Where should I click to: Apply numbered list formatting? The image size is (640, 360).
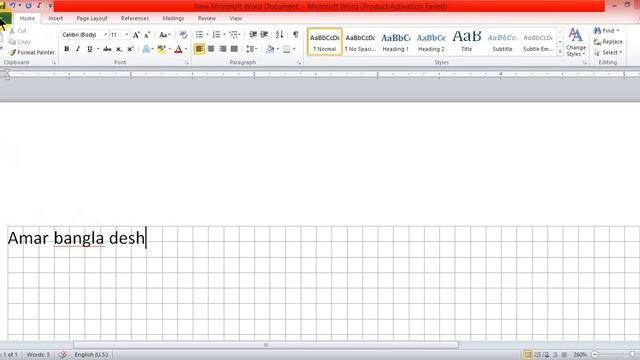pos(216,35)
